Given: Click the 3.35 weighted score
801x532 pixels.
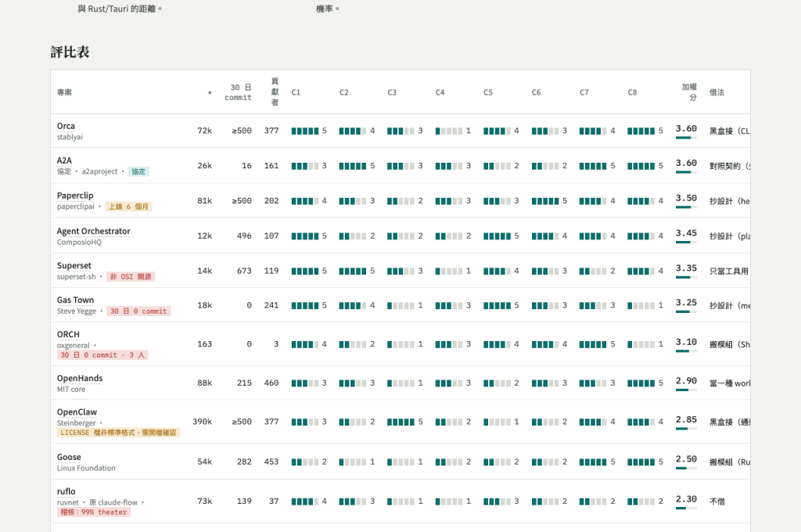Looking at the screenshot, I should coord(686,268).
